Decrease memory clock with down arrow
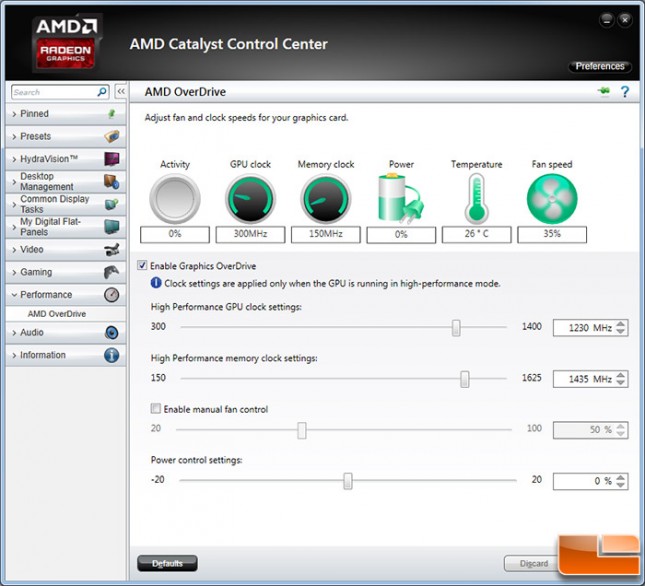The height and width of the screenshot is (586, 645). coord(621,382)
